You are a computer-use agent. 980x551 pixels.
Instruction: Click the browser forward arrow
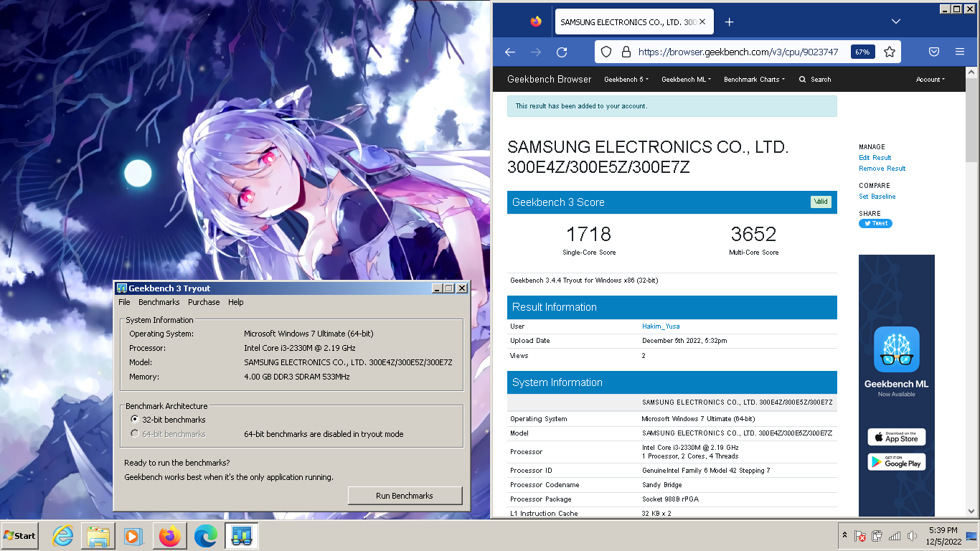[535, 52]
